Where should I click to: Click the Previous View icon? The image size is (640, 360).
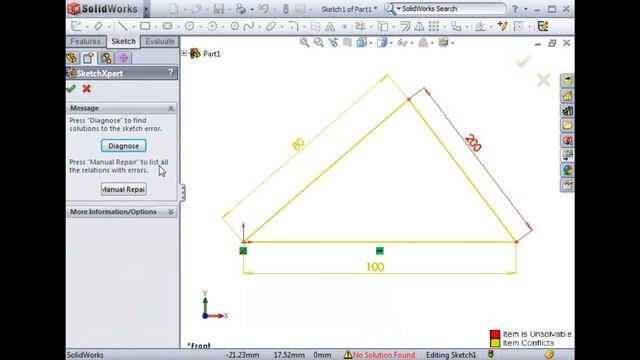tap(333, 42)
